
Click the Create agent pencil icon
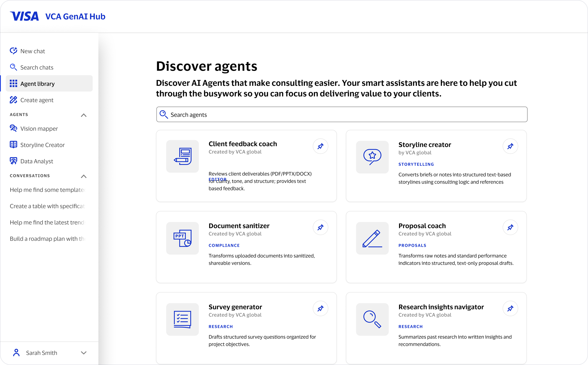coord(13,100)
